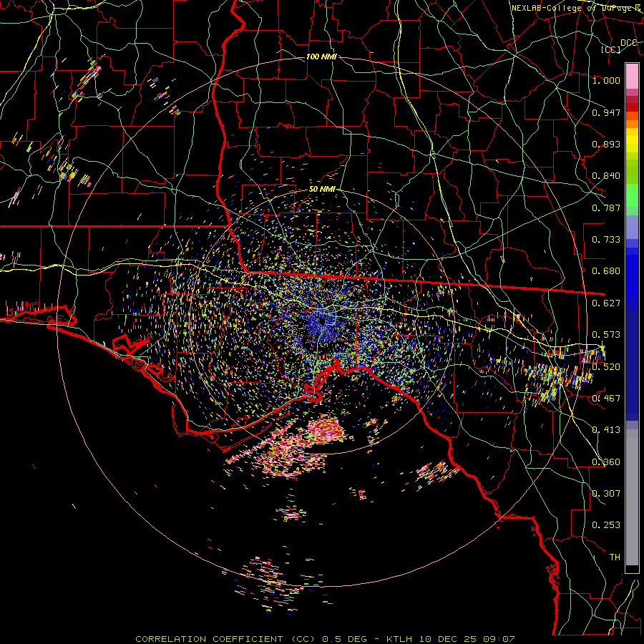Screen dimensions: 644x644
Task: Click the [CC] legend unit label
Action: tap(611, 49)
